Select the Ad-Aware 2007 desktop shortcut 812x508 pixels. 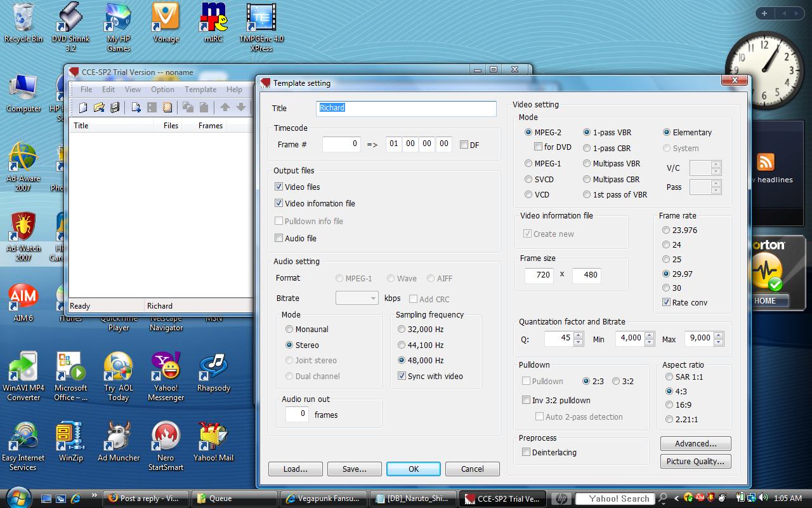(x=23, y=167)
